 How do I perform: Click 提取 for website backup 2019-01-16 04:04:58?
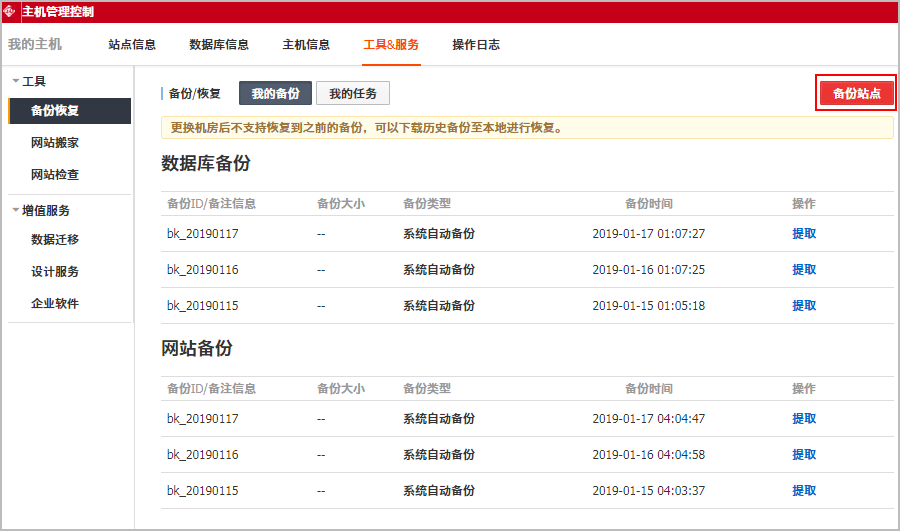click(804, 455)
